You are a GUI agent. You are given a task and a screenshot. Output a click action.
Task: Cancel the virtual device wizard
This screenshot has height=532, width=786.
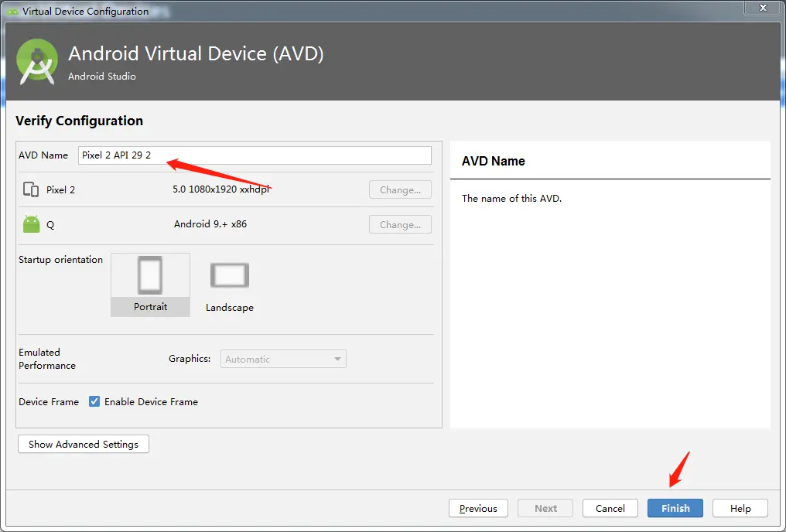click(610, 508)
